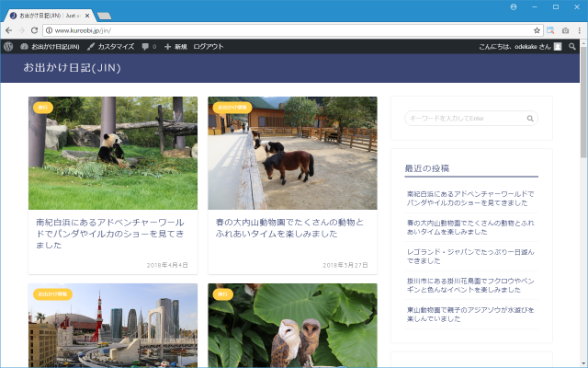588x368 pixels.
Task: Open the Chrome three-dot menu
Action: point(580,30)
